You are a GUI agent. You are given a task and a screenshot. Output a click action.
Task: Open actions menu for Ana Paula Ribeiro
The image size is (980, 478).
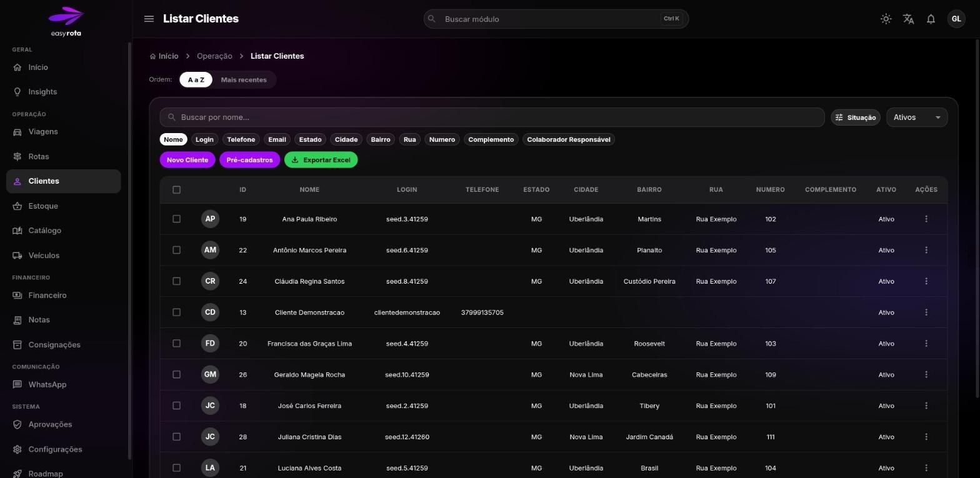pyautogui.click(x=926, y=219)
